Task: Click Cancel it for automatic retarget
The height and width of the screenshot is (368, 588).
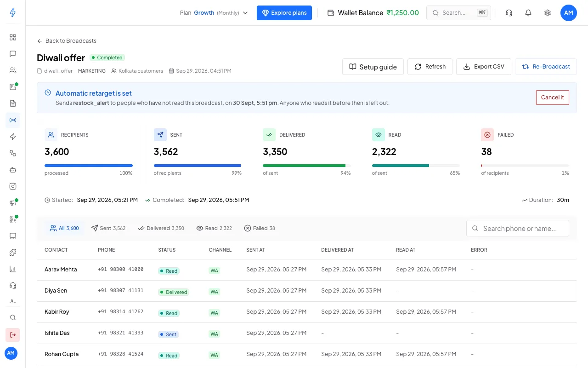Action: (553, 98)
